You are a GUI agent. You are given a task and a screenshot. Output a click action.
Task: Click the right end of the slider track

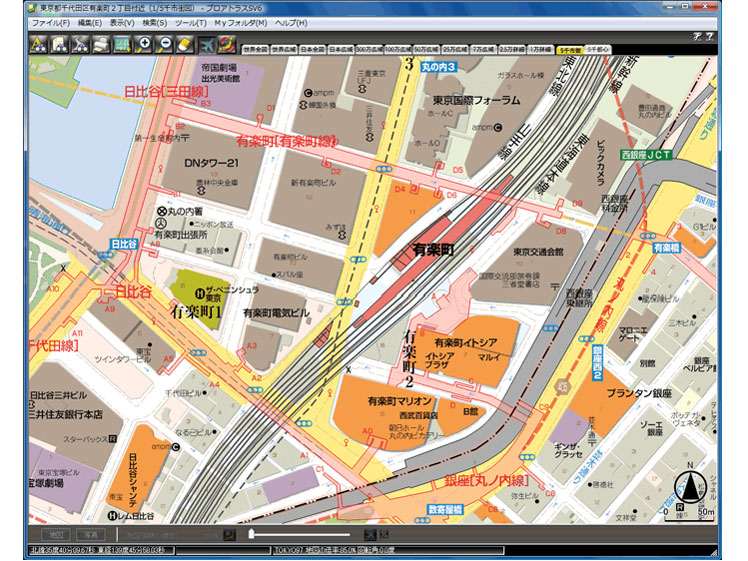(x=348, y=535)
